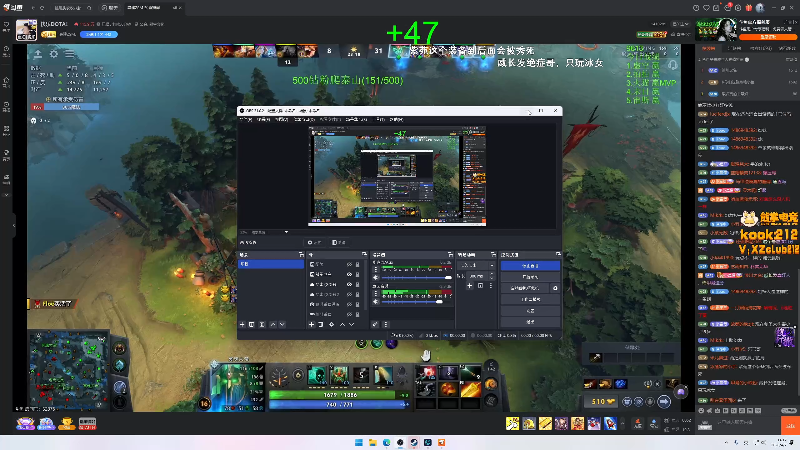Expand the left sidebar's bottom chevron
The width and height of the screenshot is (800, 450).
pos(7,195)
